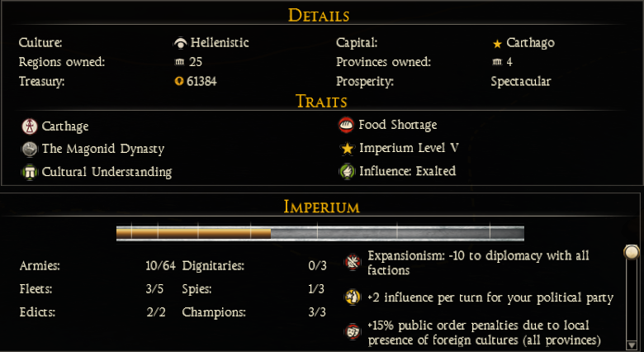
Task: Click the treasury gold coin icon
Action: [x=179, y=82]
